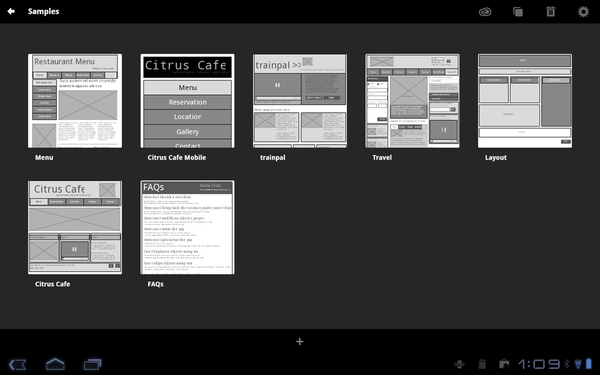This screenshot has width=600, height=375.
Task: Select the "Menu" project label
Action: [44, 157]
